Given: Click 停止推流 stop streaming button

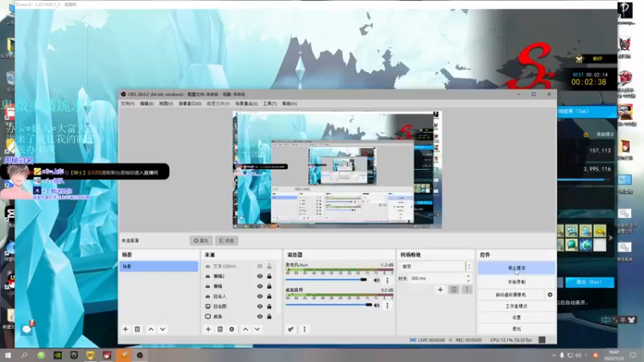Looking at the screenshot, I should [x=516, y=268].
